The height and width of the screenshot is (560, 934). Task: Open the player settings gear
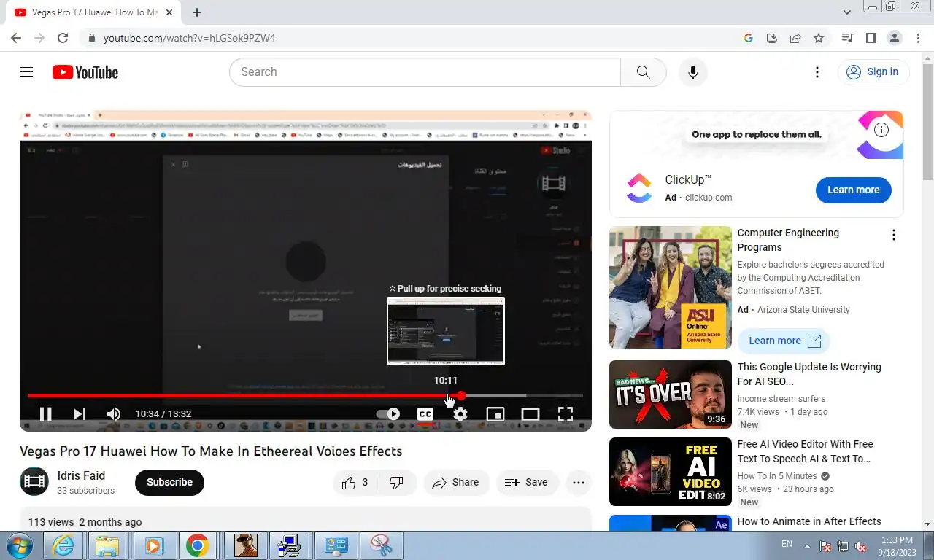(x=460, y=414)
